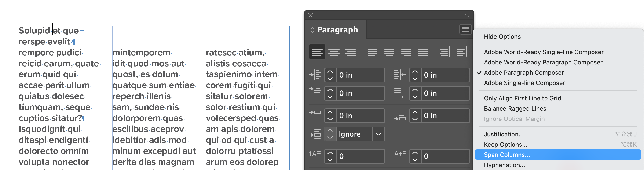644x170 pixels.
Task: Select align toward spine icon
Action: tap(445, 51)
